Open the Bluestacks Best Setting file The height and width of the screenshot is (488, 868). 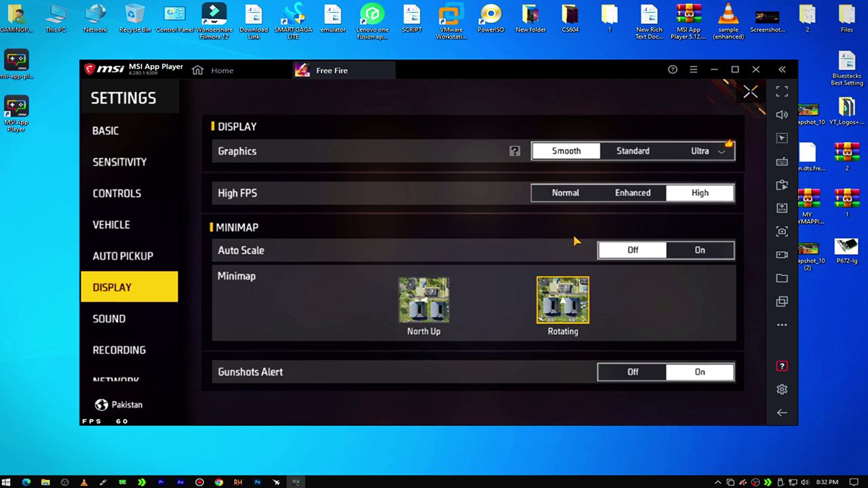pos(847,68)
